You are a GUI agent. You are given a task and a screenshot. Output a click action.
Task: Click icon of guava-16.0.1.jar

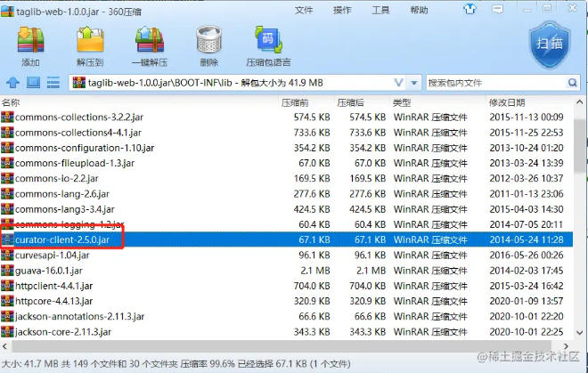[7, 271]
